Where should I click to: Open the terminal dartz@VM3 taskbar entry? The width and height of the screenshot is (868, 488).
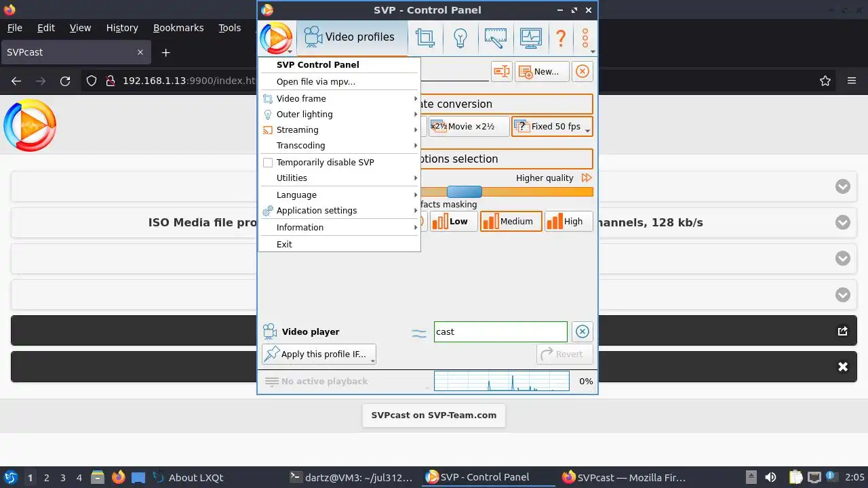pos(351,477)
